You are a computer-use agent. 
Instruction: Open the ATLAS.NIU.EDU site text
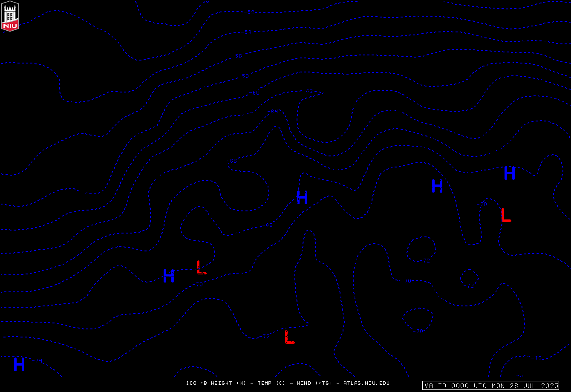point(366,383)
